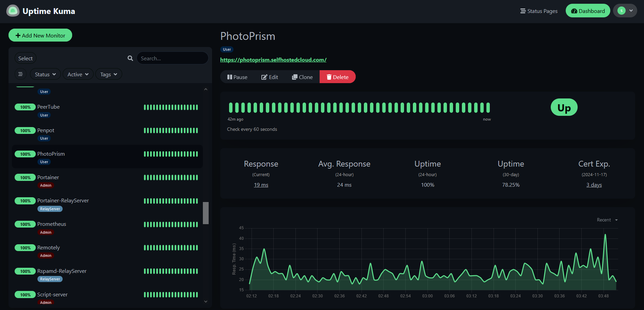Open the Tags filter dropdown
Image resolution: width=644 pixels, height=310 pixels.
[109, 74]
